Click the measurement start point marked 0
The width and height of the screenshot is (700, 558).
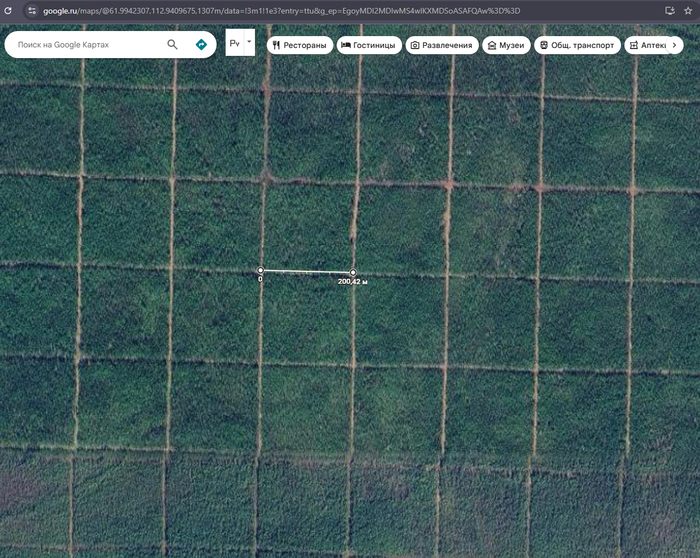point(261,271)
